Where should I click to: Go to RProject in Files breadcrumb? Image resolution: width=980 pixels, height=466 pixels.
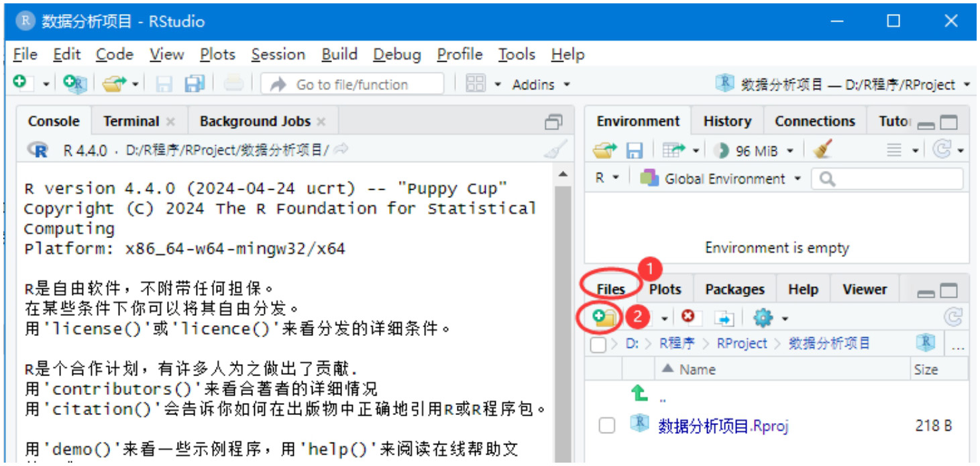pos(742,343)
